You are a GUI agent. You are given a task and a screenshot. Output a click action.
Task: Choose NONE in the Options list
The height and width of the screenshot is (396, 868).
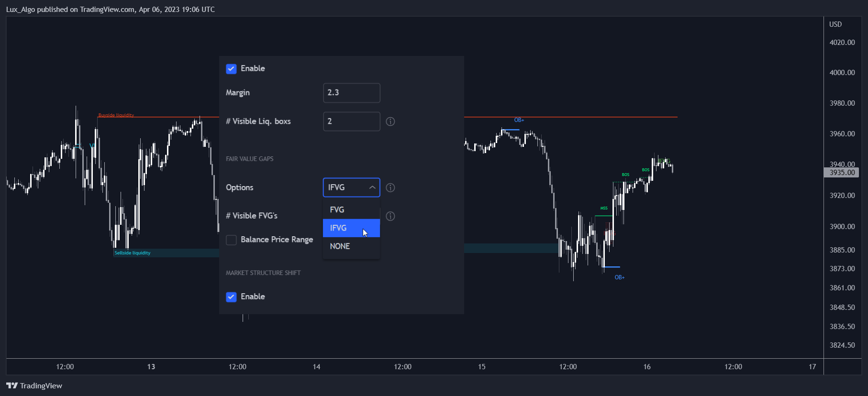click(x=340, y=246)
